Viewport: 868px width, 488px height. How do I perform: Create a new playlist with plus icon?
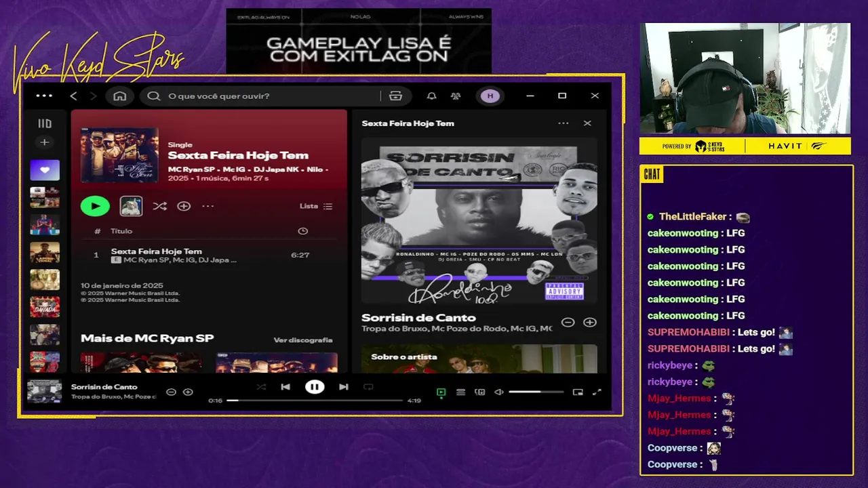[x=45, y=142]
